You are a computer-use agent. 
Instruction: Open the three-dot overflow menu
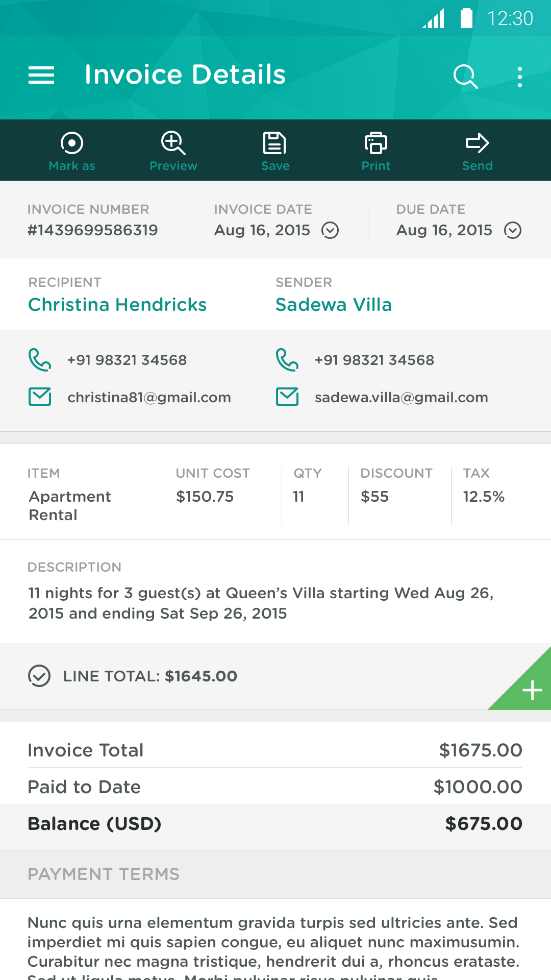tap(519, 77)
